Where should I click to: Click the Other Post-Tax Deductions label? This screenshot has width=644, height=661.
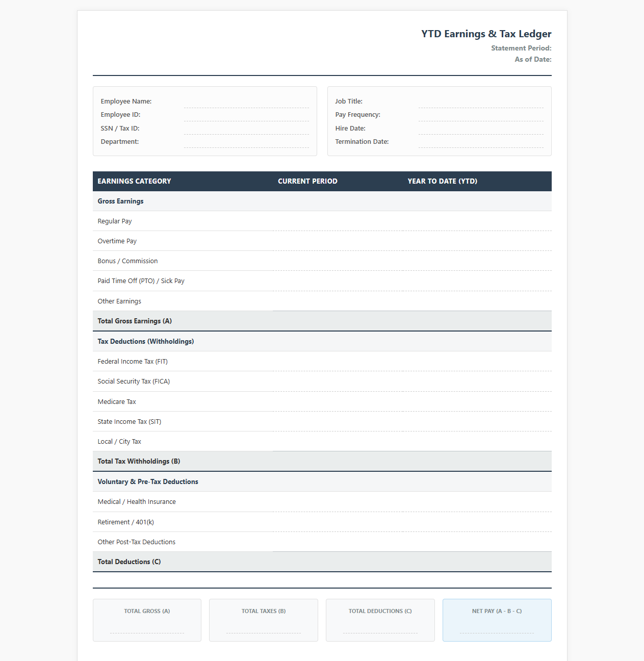click(x=137, y=542)
